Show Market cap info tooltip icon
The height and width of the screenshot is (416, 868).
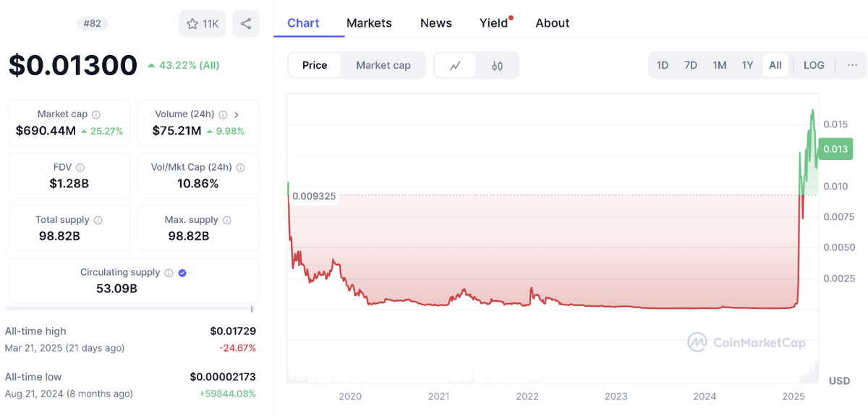pyautogui.click(x=96, y=114)
